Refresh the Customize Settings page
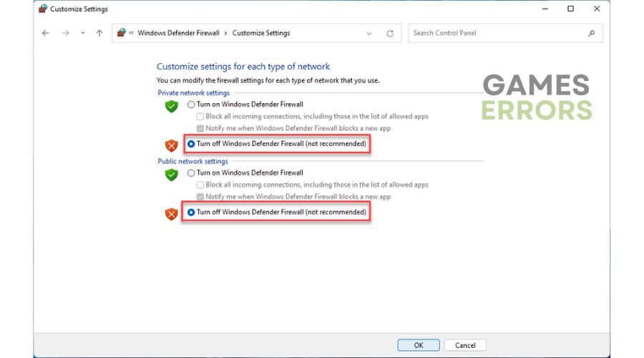644x358 pixels. pyautogui.click(x=390, y=33)
